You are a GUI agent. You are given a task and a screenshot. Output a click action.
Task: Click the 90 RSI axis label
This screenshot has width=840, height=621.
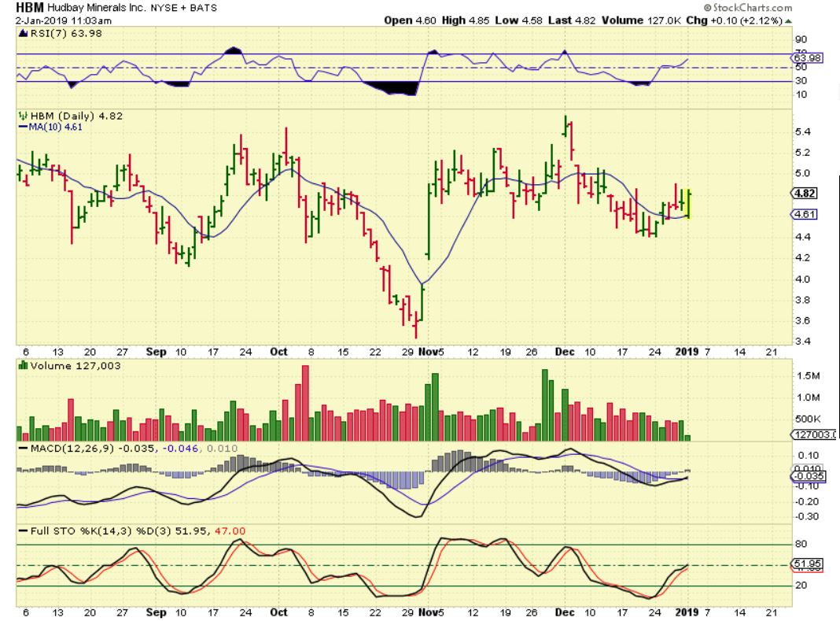click(x=801, y=39)
